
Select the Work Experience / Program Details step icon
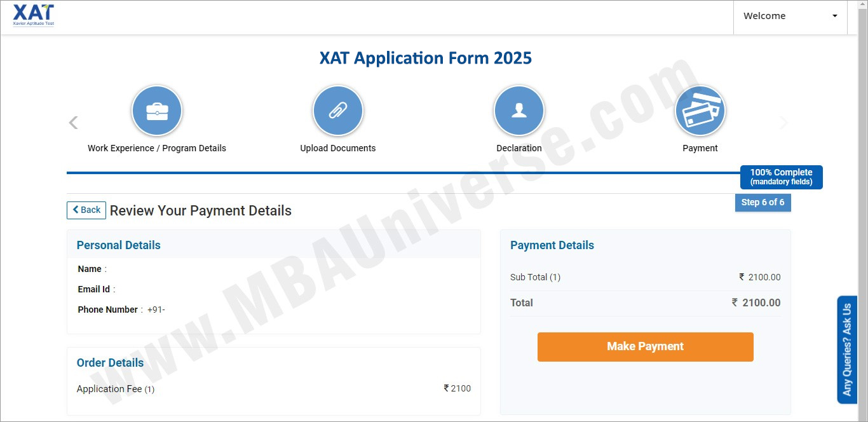[157, 110]
